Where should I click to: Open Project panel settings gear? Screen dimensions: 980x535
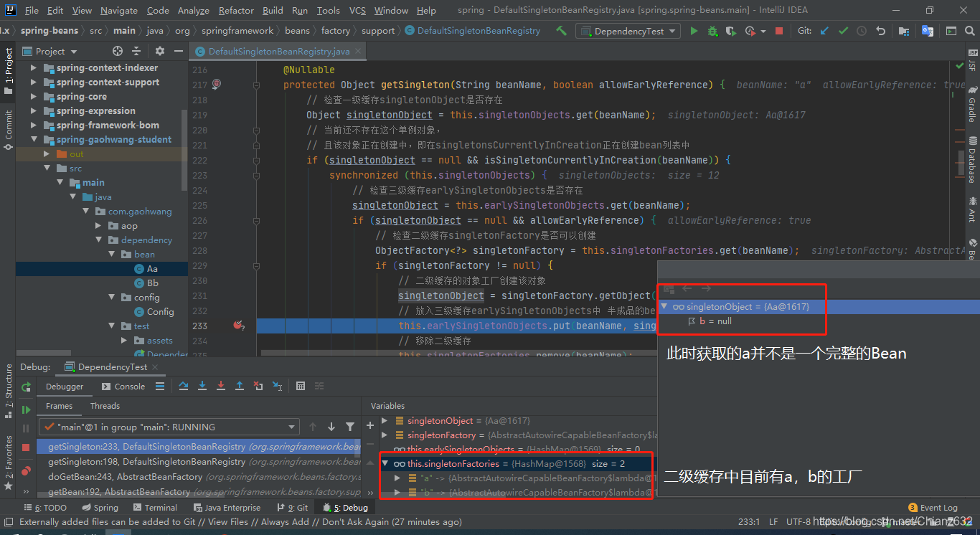pos(159,51)
